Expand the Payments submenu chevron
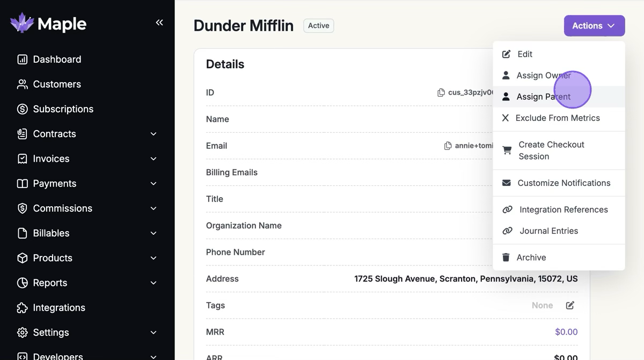The height and width of the screenshot is (360, 644). coord(153,184)
